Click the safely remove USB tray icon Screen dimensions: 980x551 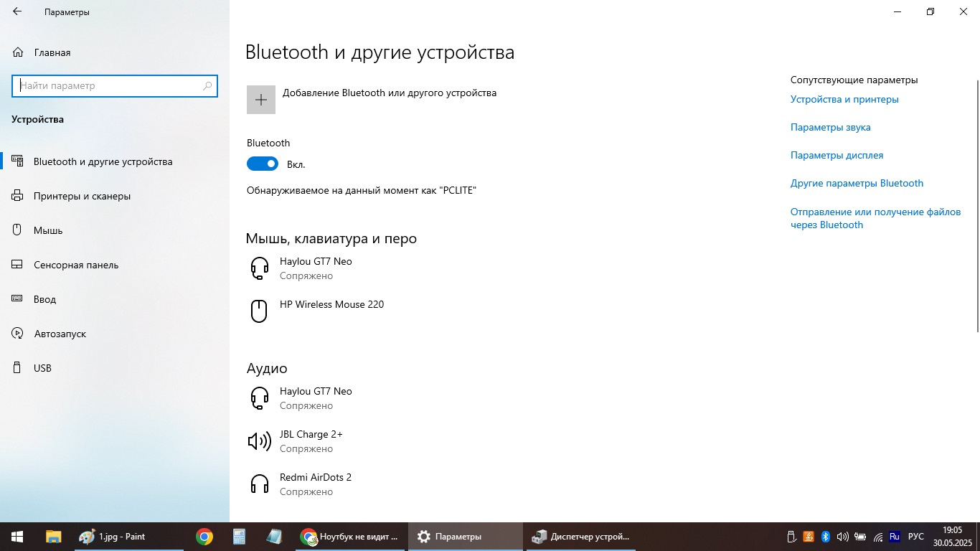[791, 537]
